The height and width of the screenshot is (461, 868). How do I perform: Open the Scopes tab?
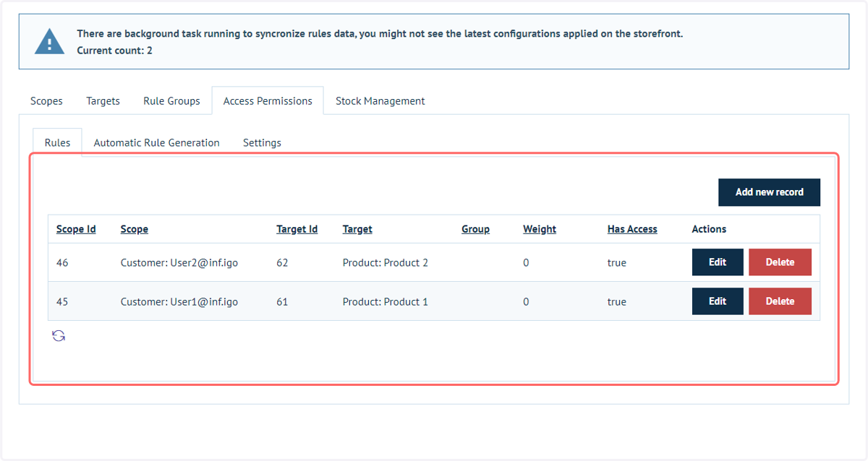click(x=46, y=101)
